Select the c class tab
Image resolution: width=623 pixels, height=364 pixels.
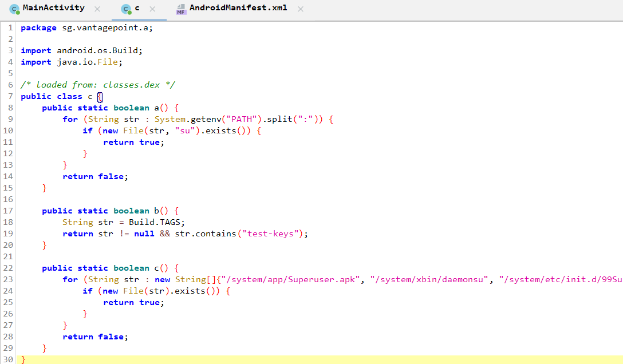[x=137, y=9]
